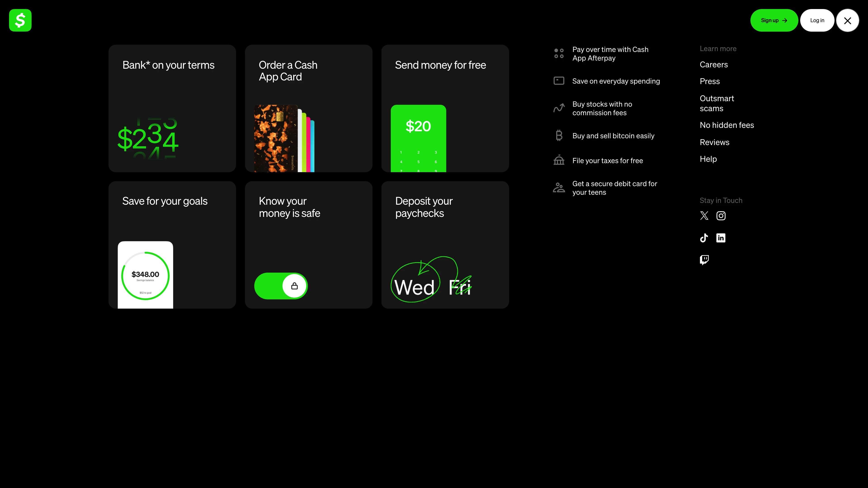
Task: Click the bank building taxes icon
Action: [559, 160]
